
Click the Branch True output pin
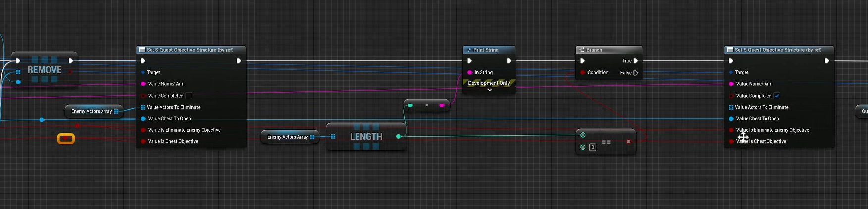click(x=636, y=61)
